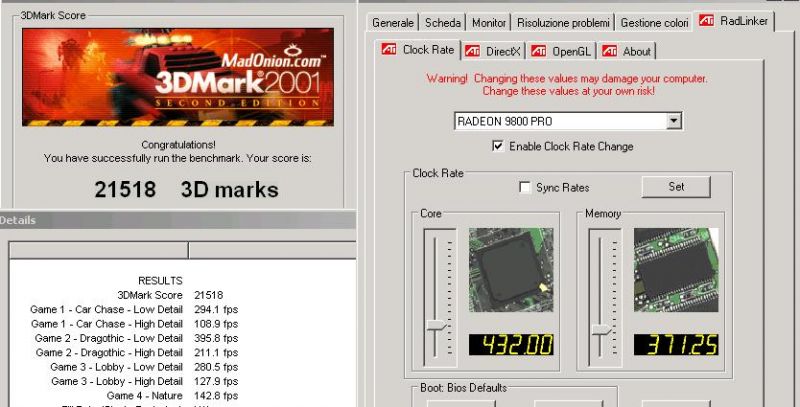Click the 3DMark2001 MadOnion banner
The width and height of the screenshot is (800, 407).
[178, 77]
